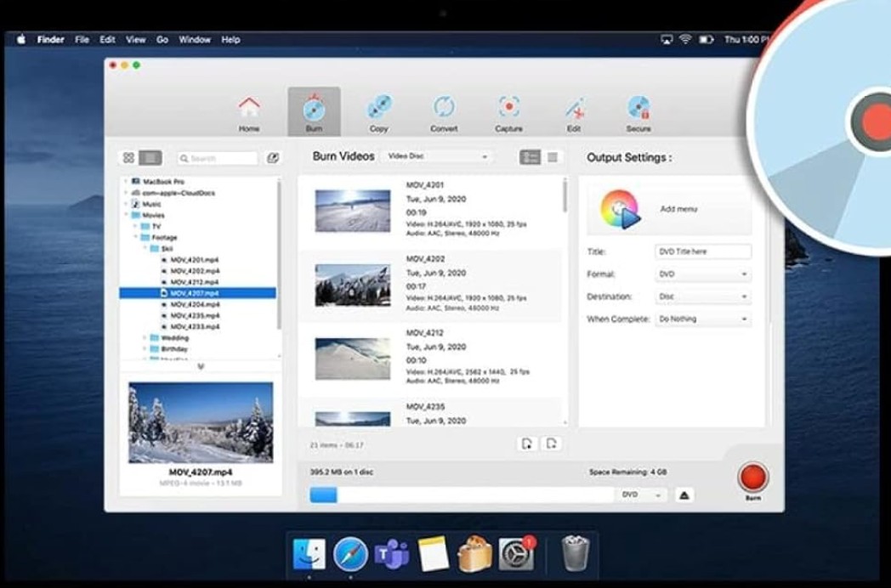This screenshot has width=891, height=588.
Task: Click the add file icon below list
Action: (527, 444)
